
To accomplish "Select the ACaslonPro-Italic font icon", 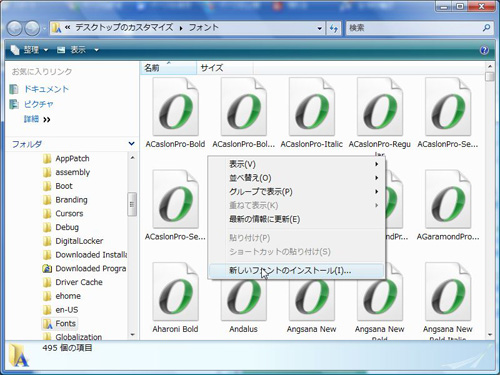I will [x=312, y=107].
